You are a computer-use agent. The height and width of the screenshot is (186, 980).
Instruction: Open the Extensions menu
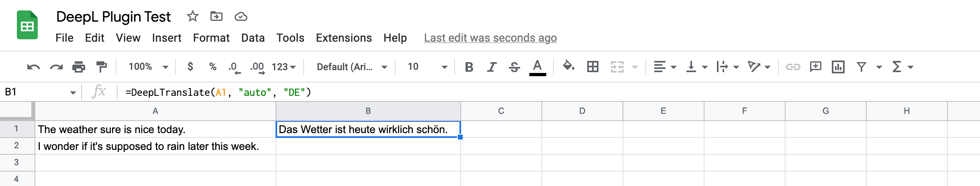tap(343, 38)
